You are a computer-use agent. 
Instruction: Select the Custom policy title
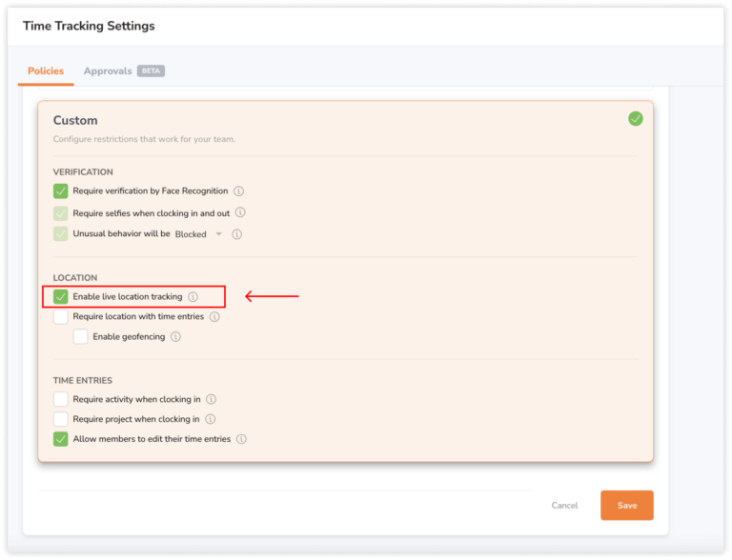tap(75, 120)
